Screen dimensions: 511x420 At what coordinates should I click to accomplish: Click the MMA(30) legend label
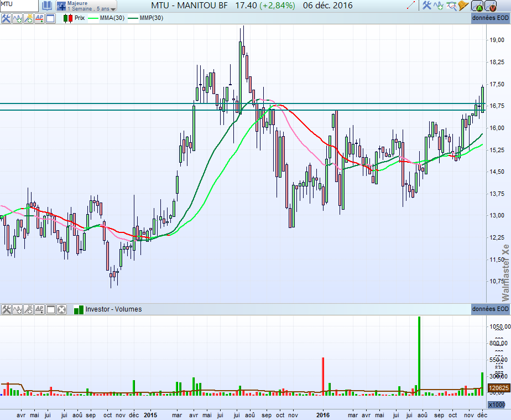pos(112,18)
